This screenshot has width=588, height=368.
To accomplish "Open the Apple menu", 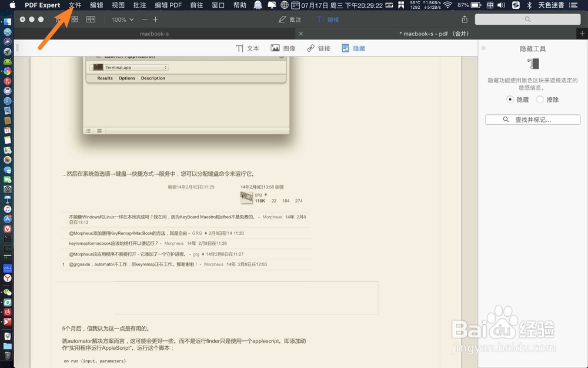I will pos(12,5).
